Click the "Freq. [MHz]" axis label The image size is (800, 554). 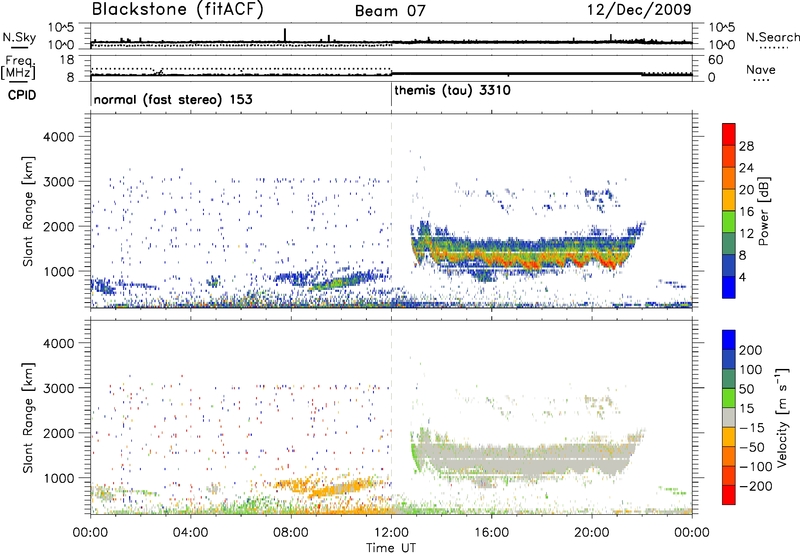(18, 67)
